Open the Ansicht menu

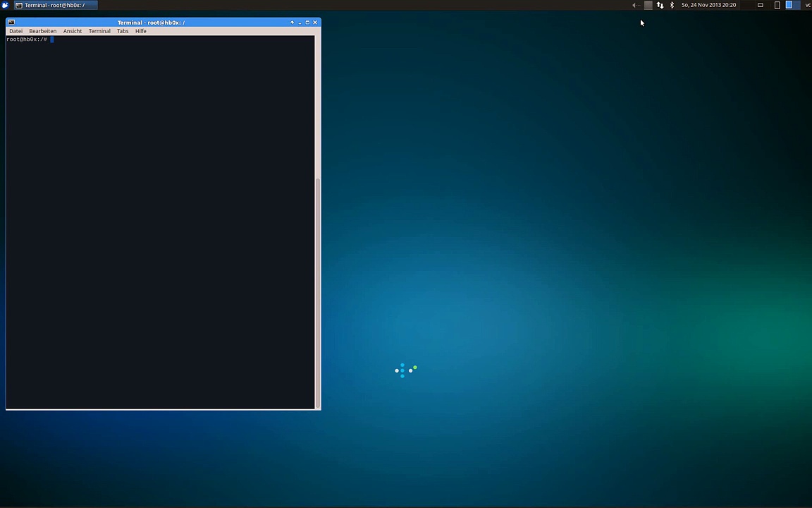pos(73,31)
